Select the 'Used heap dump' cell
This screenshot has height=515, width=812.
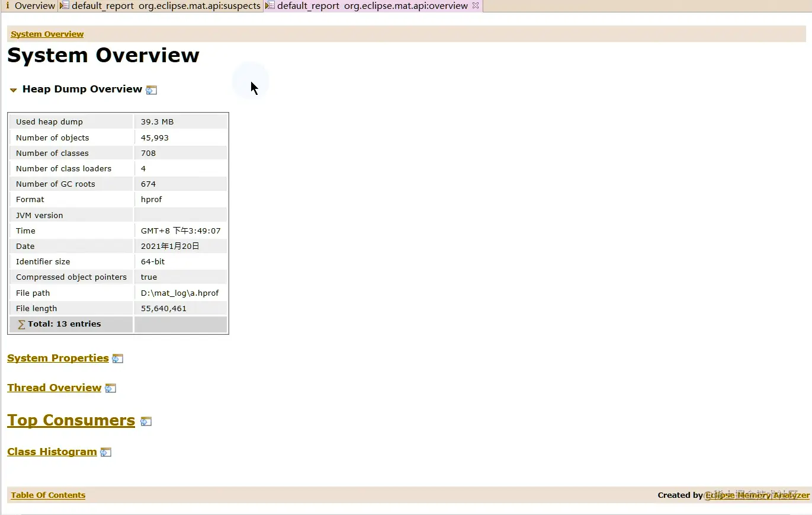(72, 121)
